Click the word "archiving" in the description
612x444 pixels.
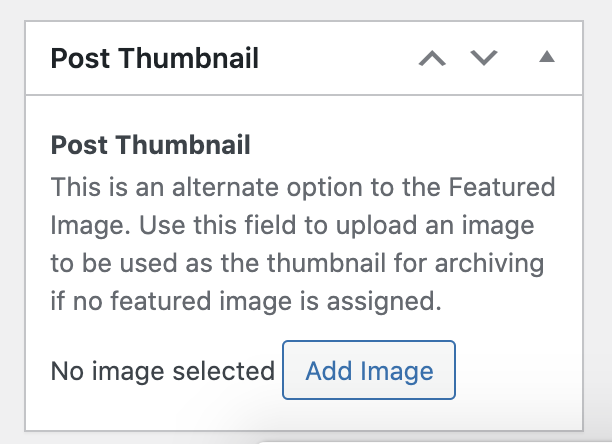[x=495, y=264]
